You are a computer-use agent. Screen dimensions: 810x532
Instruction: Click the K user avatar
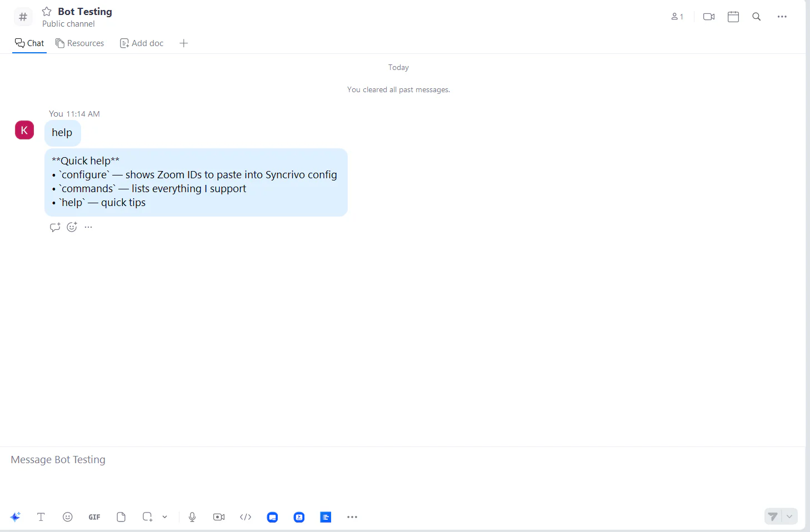click(24, 130)
